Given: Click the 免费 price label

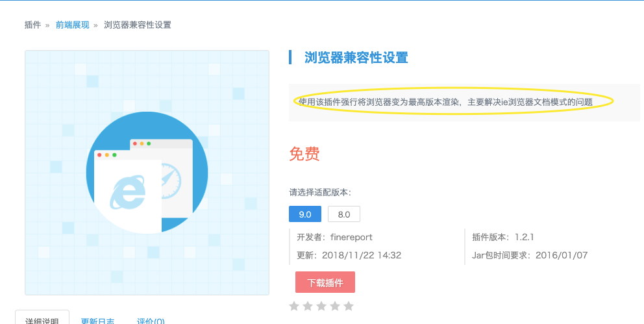Looking at the screenshot, I should (304, 154).
